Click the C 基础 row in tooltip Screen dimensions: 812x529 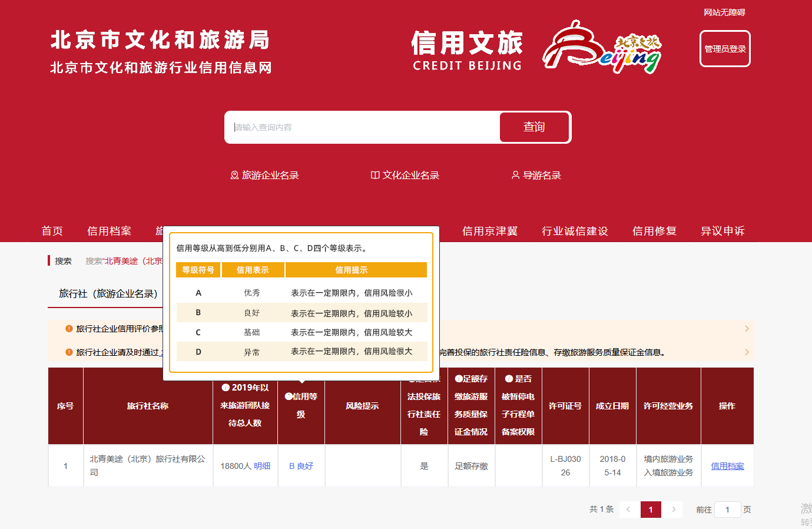click(x=301, y=332)
